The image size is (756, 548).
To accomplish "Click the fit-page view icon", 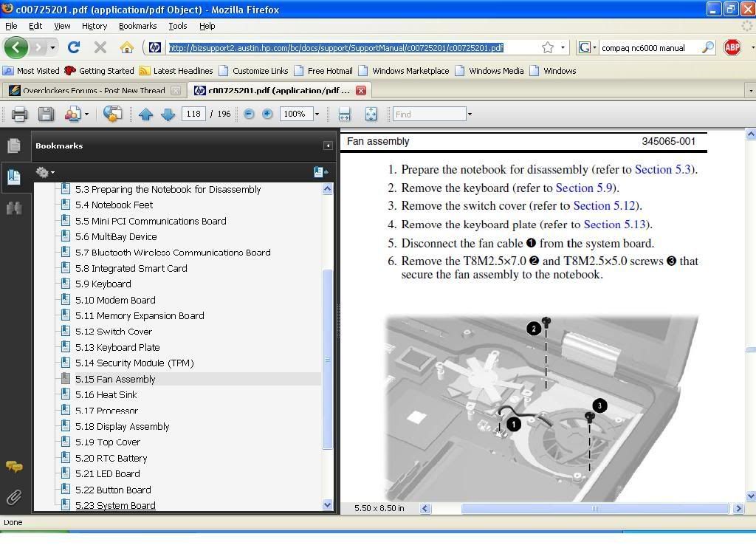I will coord(371,114).
